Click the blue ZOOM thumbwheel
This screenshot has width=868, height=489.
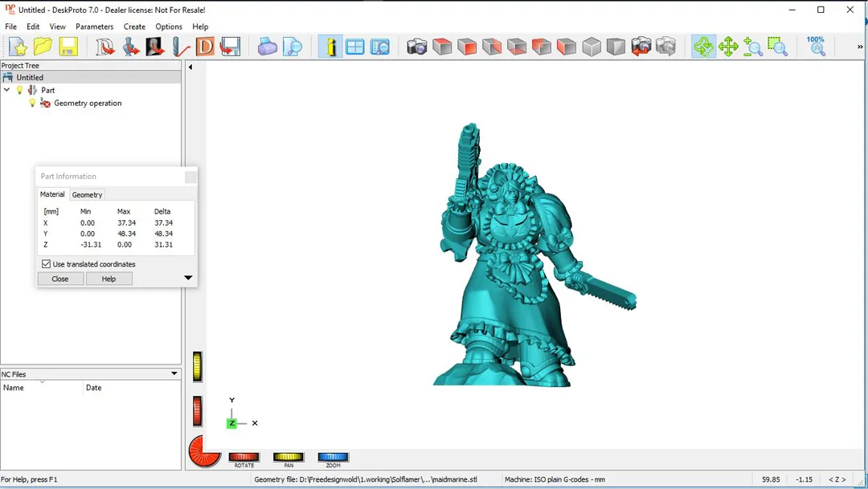click(x=334, y=457)
